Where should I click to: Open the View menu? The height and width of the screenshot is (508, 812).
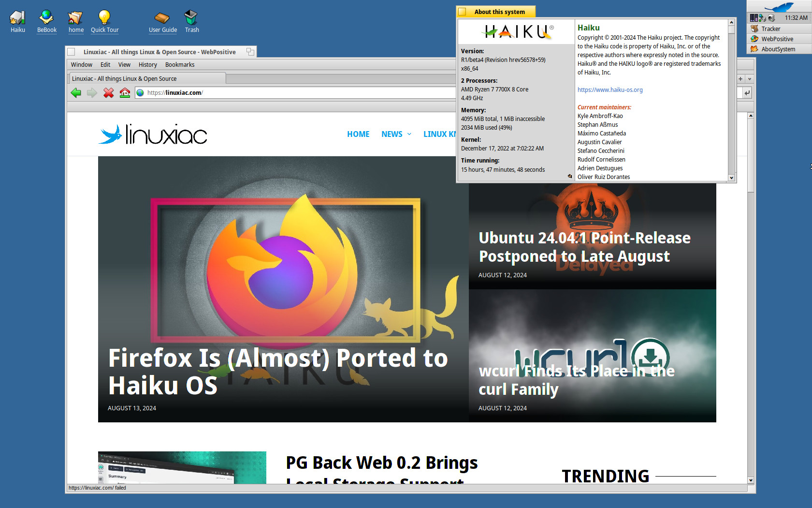click(x=124, y=65)
